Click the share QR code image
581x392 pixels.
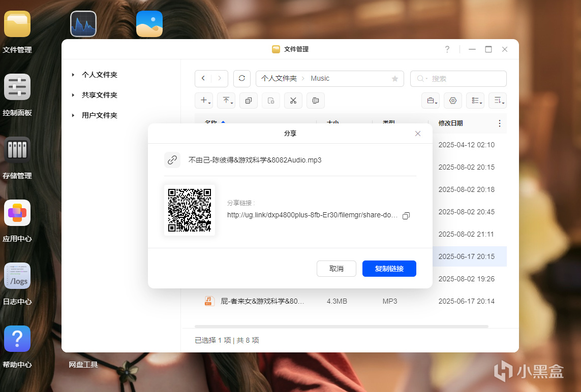tap(190, 210)
